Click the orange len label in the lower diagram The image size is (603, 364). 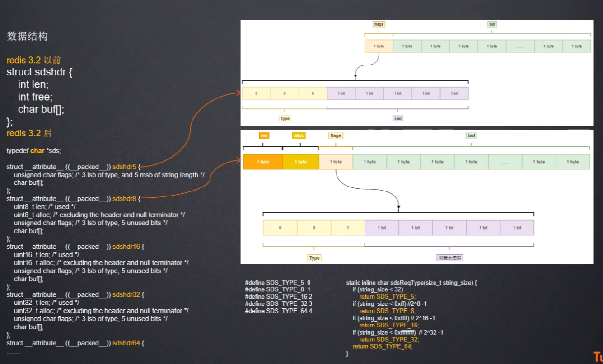pos(264,135)
